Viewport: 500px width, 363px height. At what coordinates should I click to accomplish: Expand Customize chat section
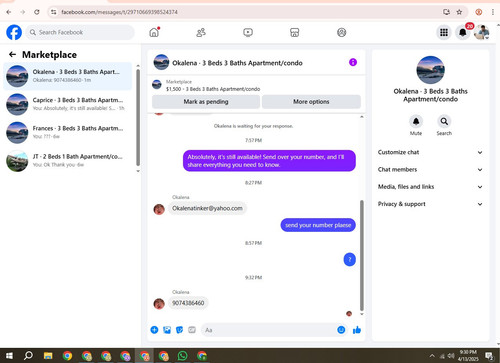(430, 152)
